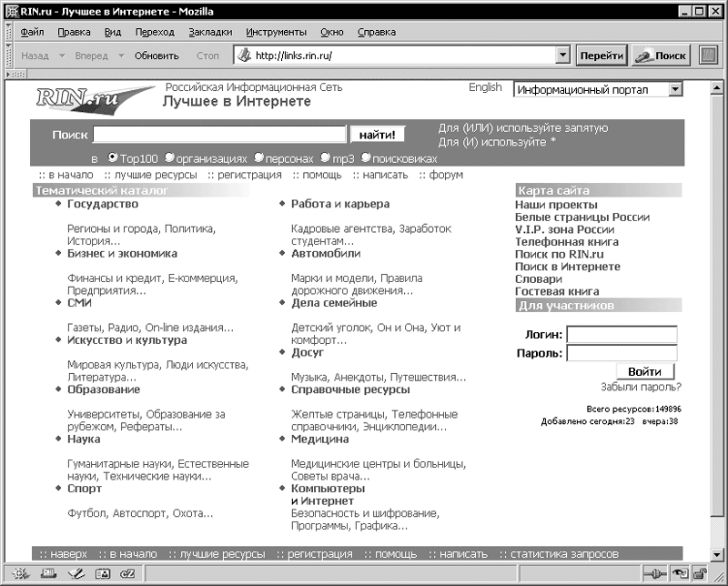Collapse the menu bar grippy handle
Screen dimensions: 728x586
[x=8, y=32]
